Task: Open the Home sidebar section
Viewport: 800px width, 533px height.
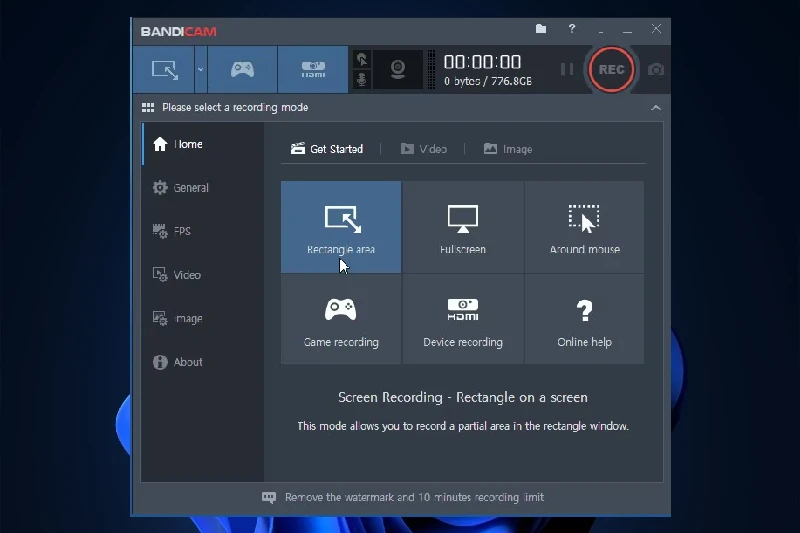Action: click(203, 144)
